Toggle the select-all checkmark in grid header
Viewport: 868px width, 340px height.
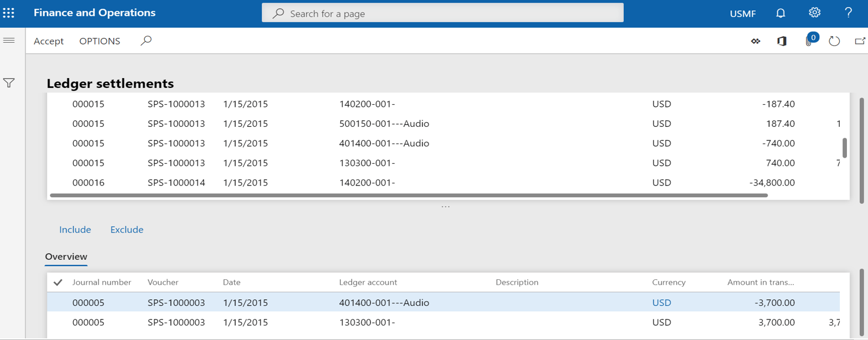coord(58,283)
